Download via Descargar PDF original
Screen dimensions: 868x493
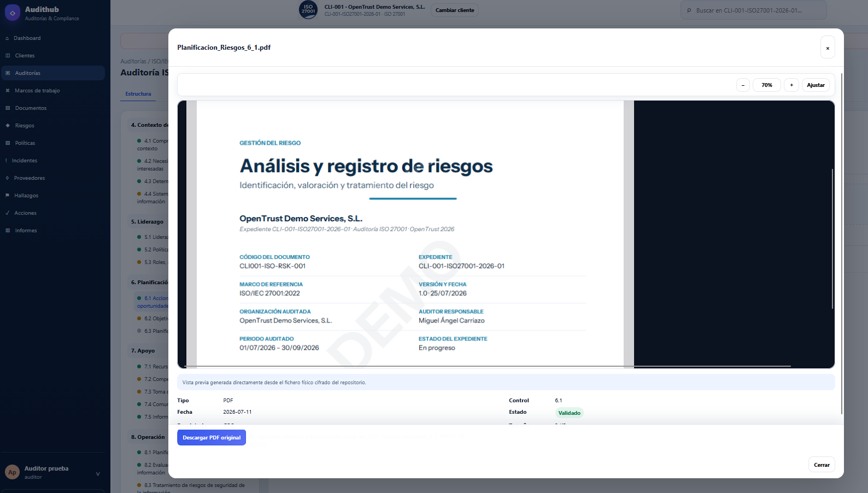(212, 438)
